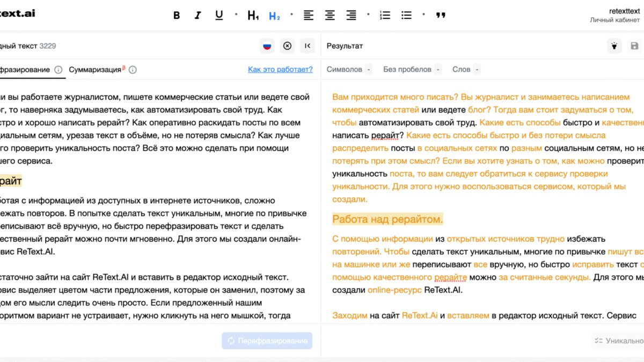Clear the source text with the circled X

pos(287,46)
